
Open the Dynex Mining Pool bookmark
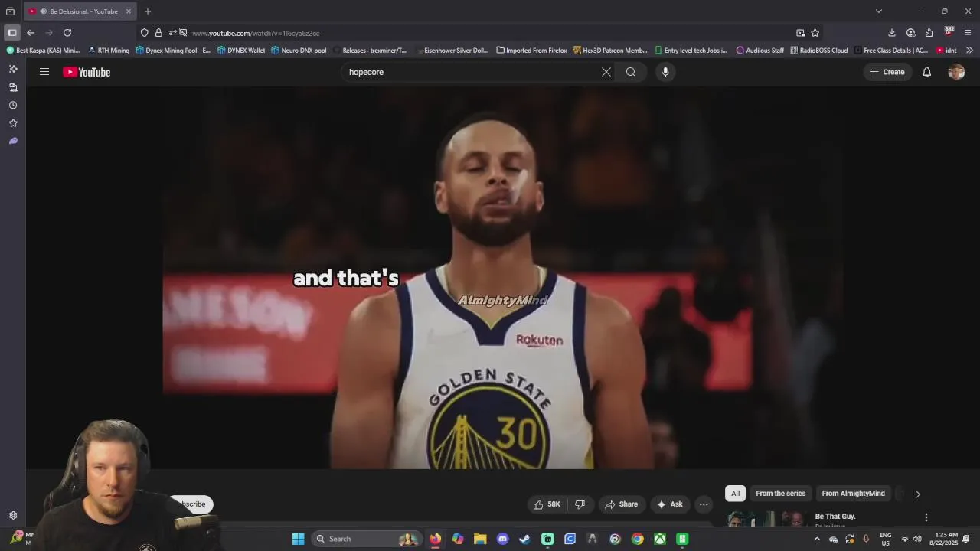click(173, 51)
